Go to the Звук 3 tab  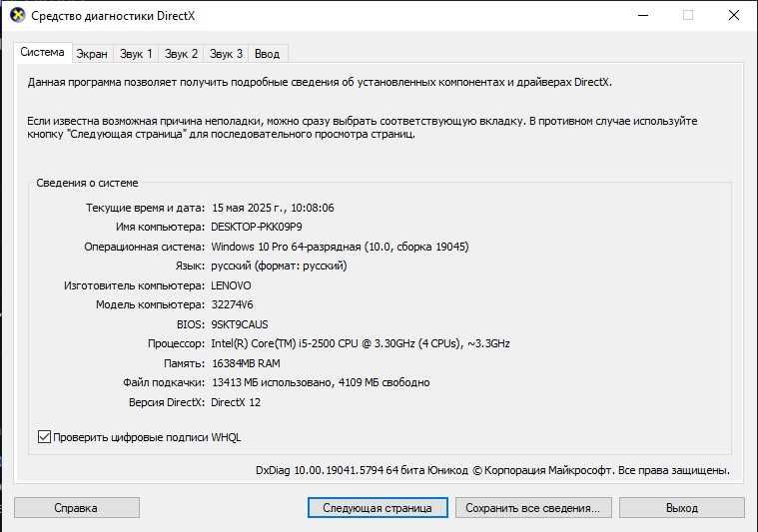[x=226, y=54]
